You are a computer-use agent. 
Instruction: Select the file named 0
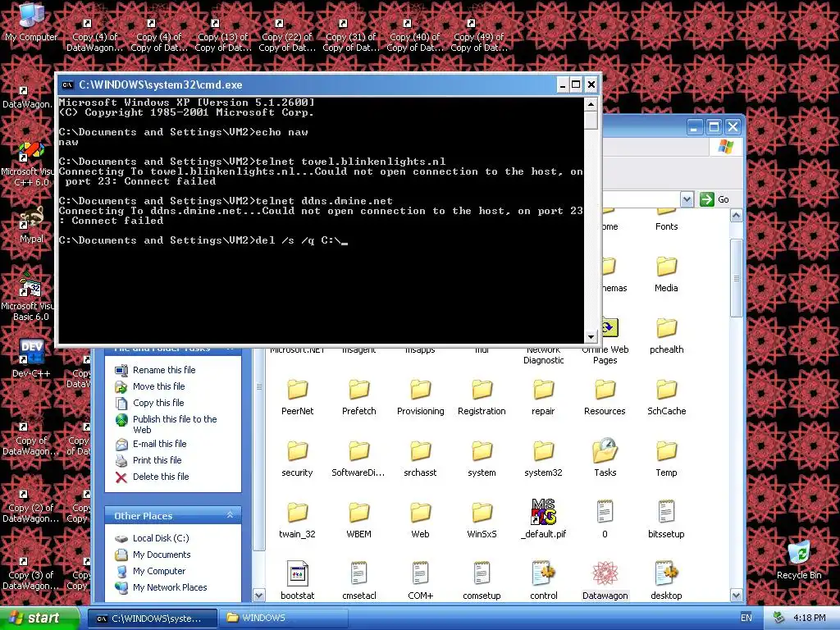pyautogui.click(x=605, y=519)
